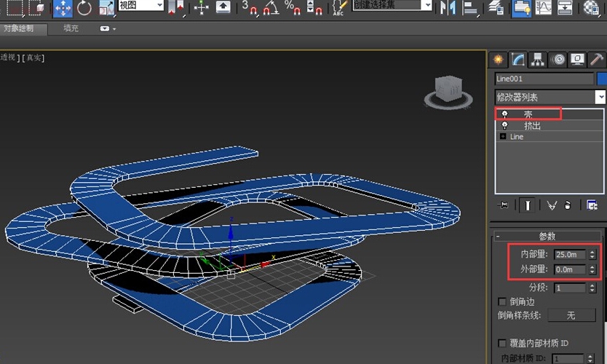Click edit named selection sets icon

(339, 8)
